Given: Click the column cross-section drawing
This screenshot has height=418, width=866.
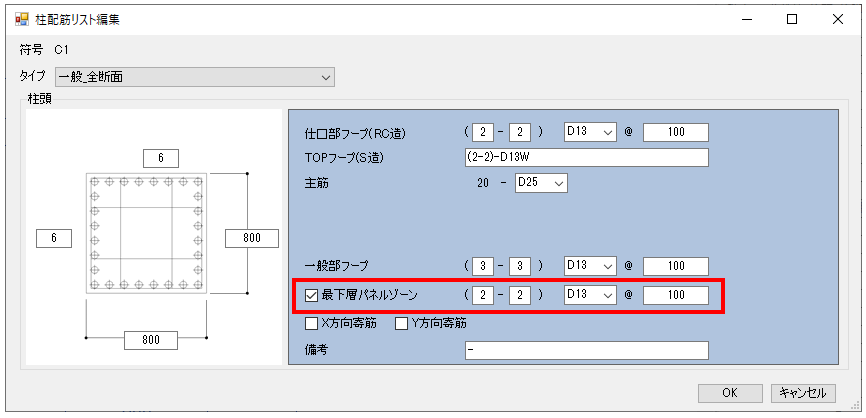Looking at the screenshot, I should click(x=146, y=234).
